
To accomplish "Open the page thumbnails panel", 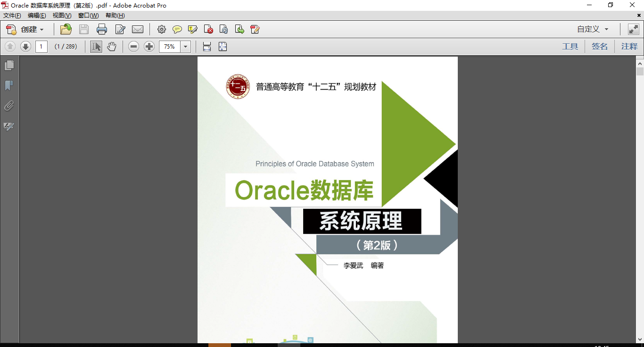I will point(9,65).
